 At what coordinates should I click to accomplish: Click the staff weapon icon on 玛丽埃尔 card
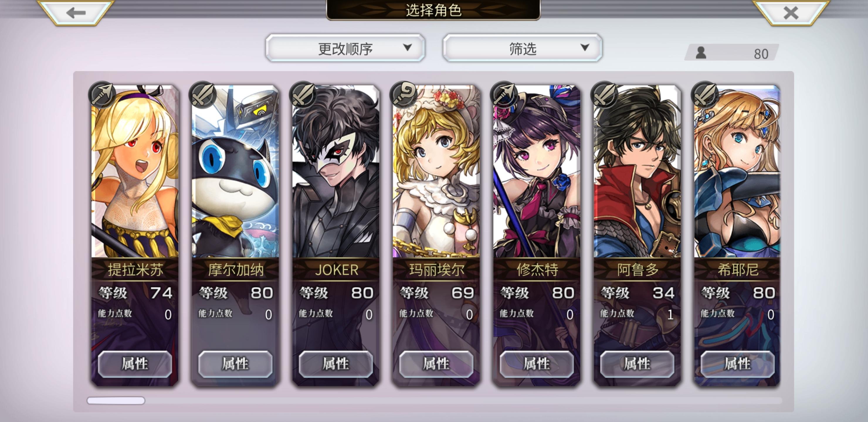403,95
